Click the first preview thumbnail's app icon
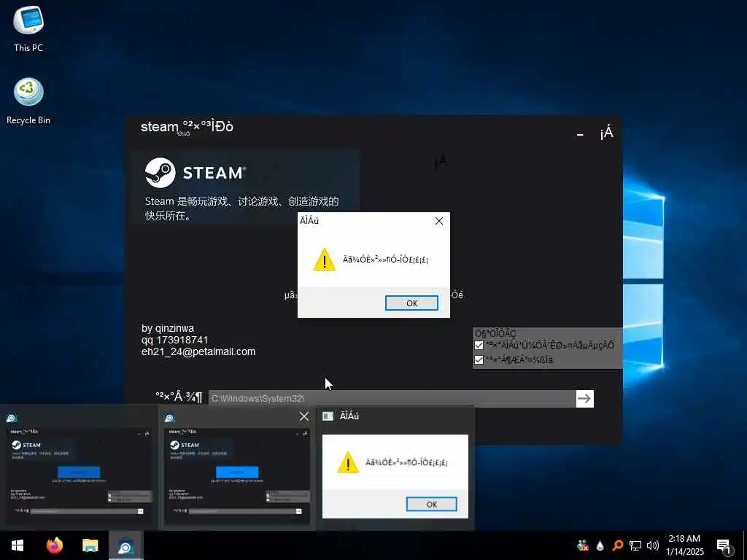Image resolution: width=747 pixels, height=560 pixels. (12, 418)
